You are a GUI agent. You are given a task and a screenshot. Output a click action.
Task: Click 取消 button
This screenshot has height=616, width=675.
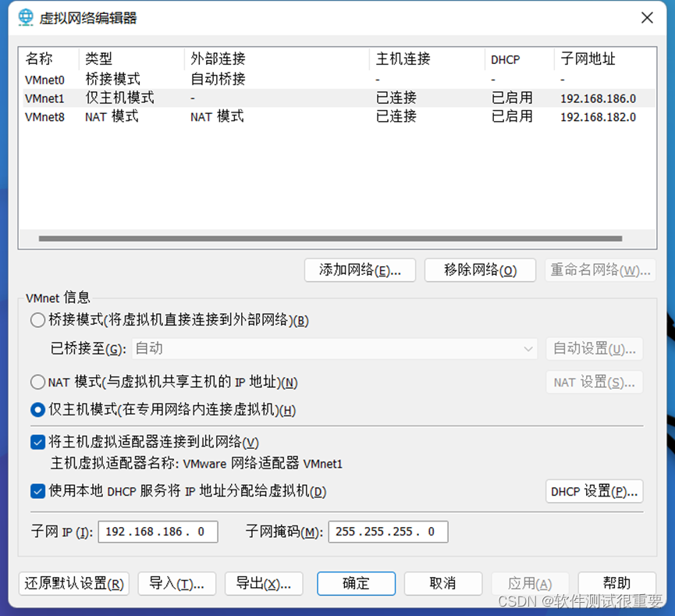click(443, 584)
